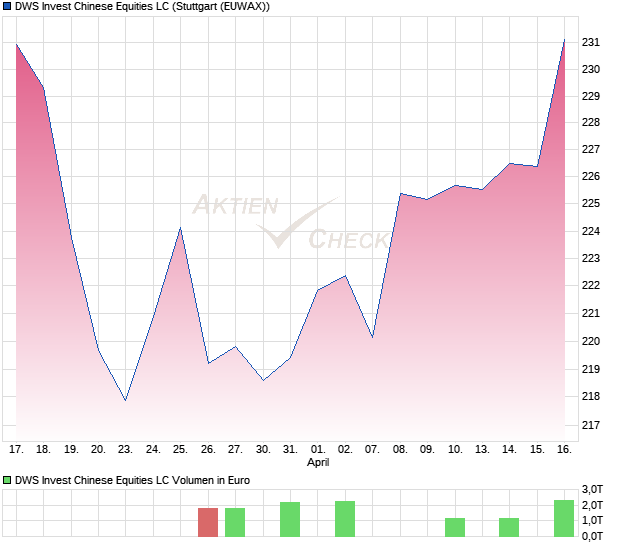620x546 pixels.
Task: Click the date label '15.' on the x-axis
Action: point(537,450)
